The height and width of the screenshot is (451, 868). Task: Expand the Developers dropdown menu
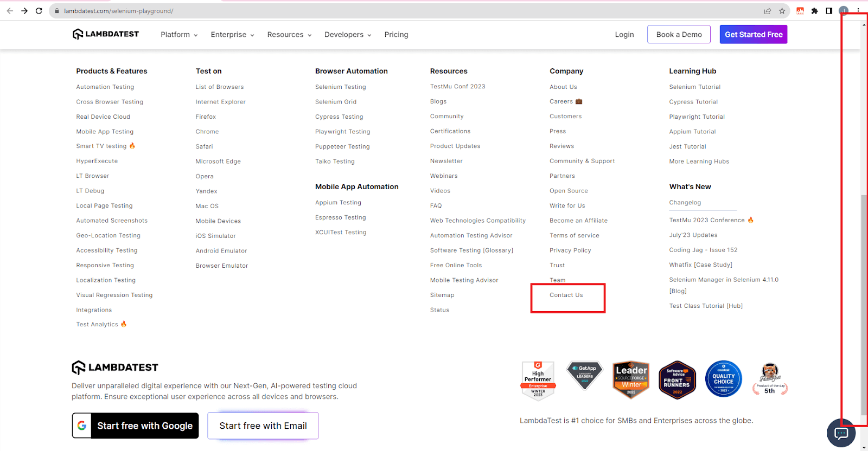(x=348, y=35)
